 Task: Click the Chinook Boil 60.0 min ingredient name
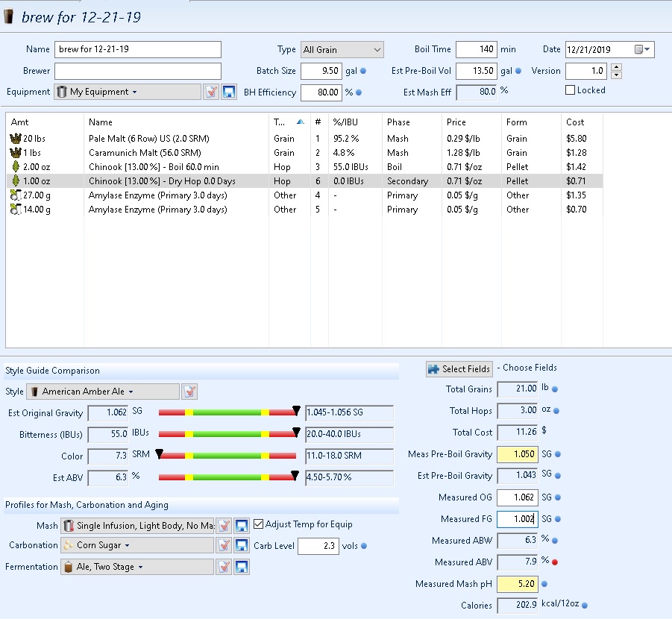click(x=154, y=167)
